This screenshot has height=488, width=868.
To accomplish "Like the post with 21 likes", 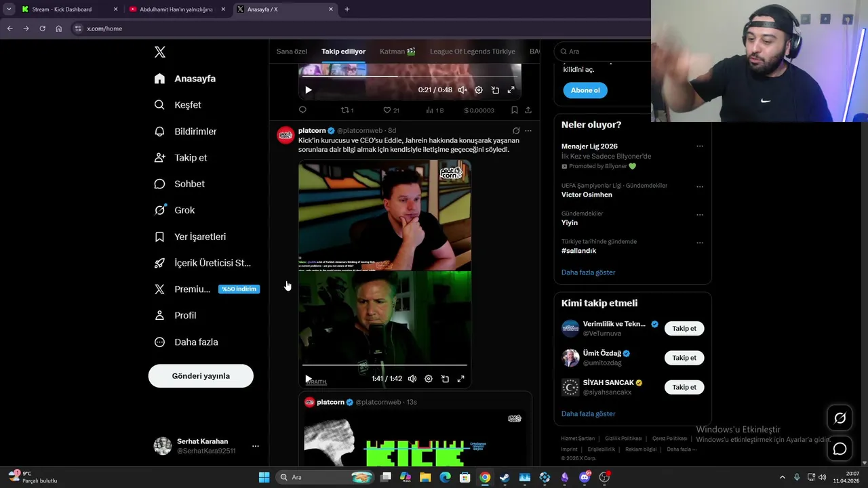I will pyautogui.click(x=391, y=110).
